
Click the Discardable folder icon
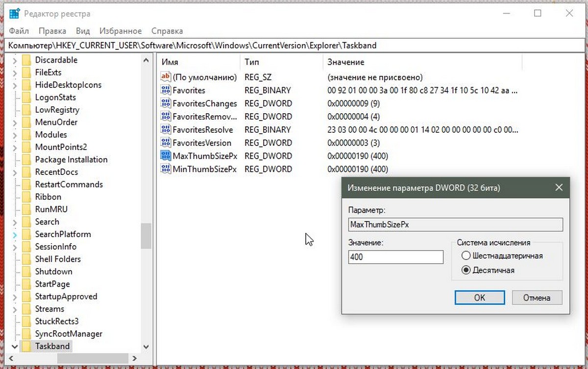point(26,60)
